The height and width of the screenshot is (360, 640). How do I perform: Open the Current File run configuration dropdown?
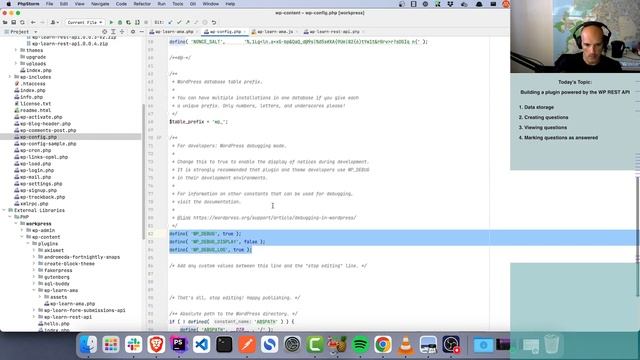[84, 22]
